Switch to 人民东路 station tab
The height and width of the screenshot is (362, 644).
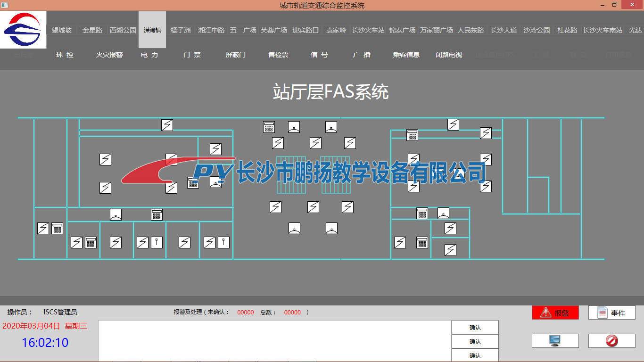tap(471, 30)
